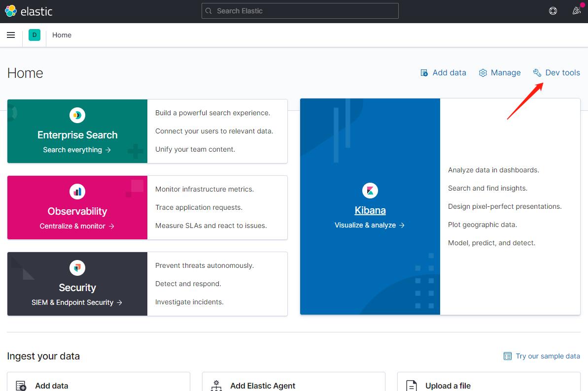Click the Home page heading
Image resolution: width=588 pixels, height=391 pixels.
coord(25,73)
